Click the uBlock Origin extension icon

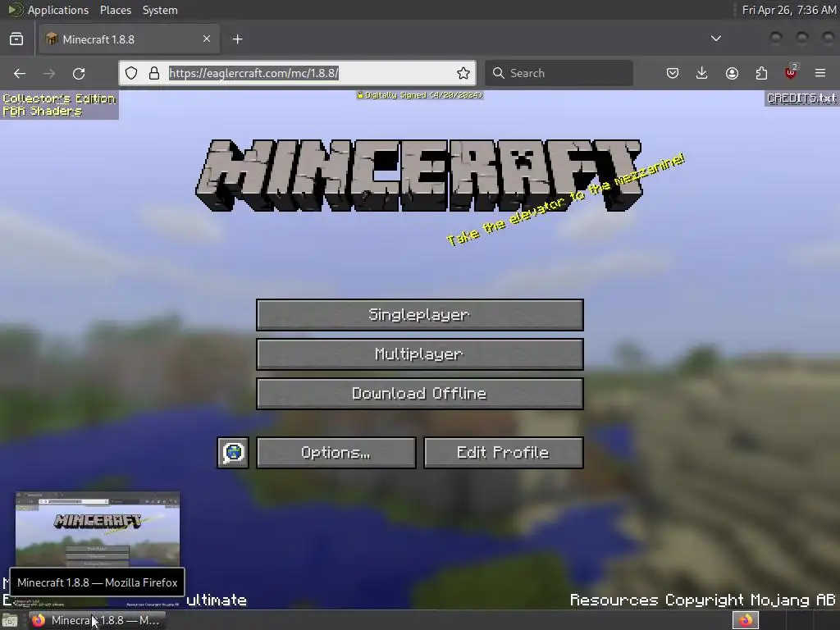pos(791,72)
